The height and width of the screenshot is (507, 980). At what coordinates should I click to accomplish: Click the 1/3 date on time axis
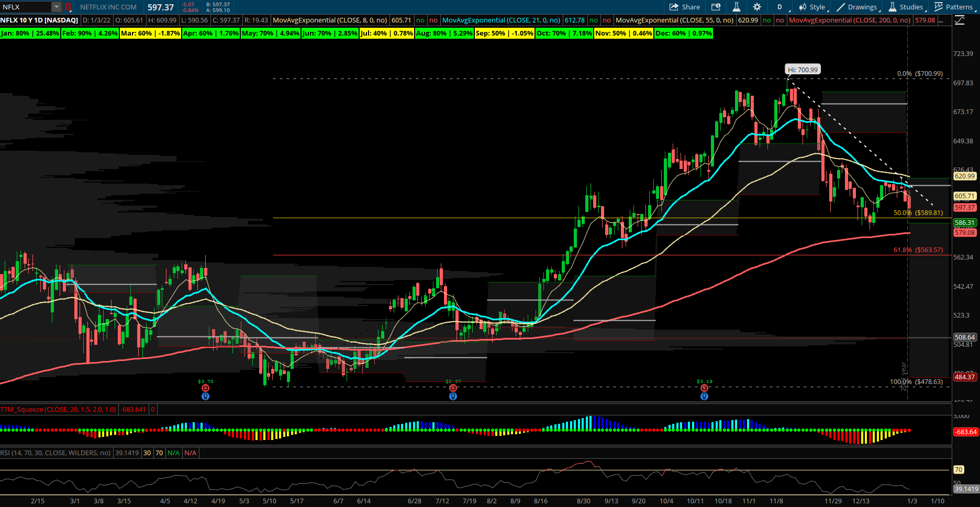pyautogui.click(x=912, y=501)
